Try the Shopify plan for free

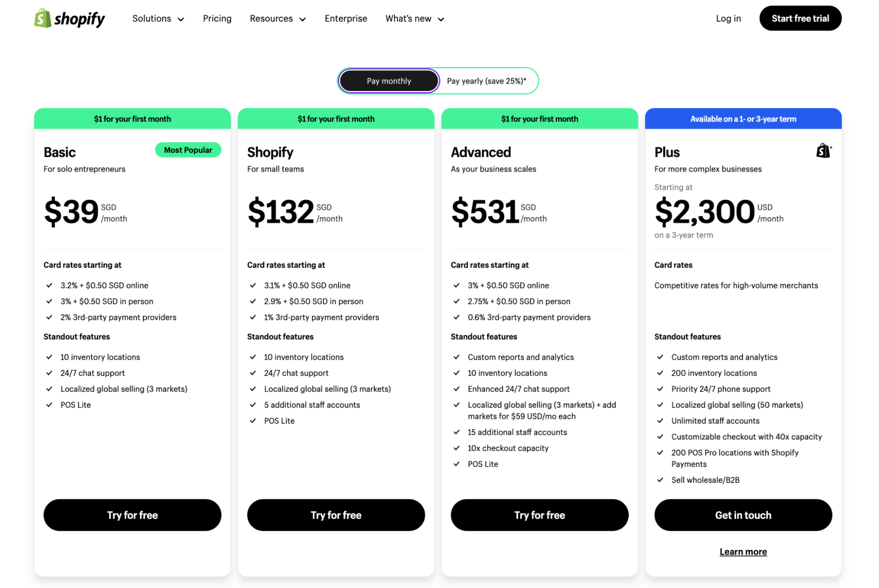click(336, 515)
